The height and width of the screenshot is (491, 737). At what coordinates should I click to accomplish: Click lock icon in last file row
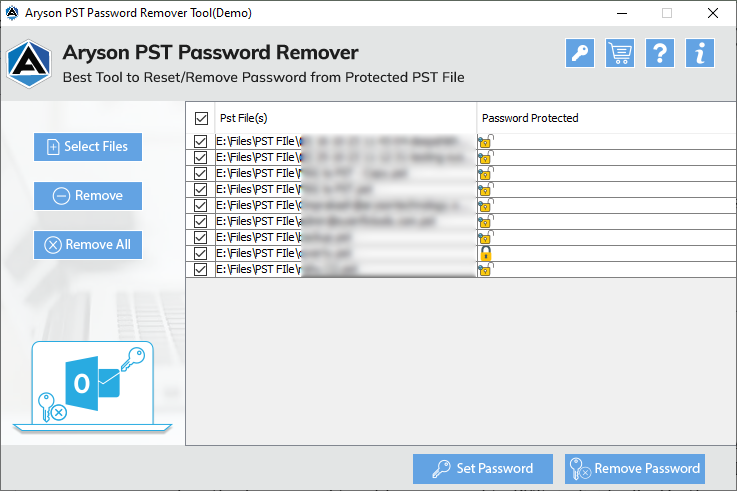[x=485, y=270]
